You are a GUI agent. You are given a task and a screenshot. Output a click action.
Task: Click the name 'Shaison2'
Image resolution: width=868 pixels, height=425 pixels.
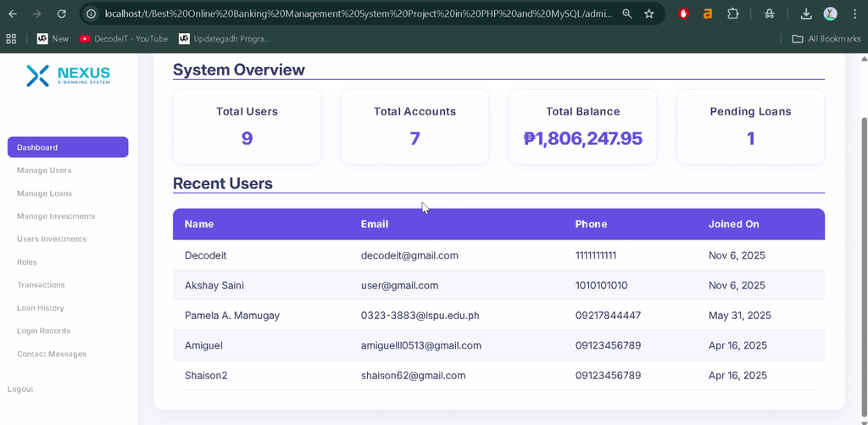pos(206,375)
